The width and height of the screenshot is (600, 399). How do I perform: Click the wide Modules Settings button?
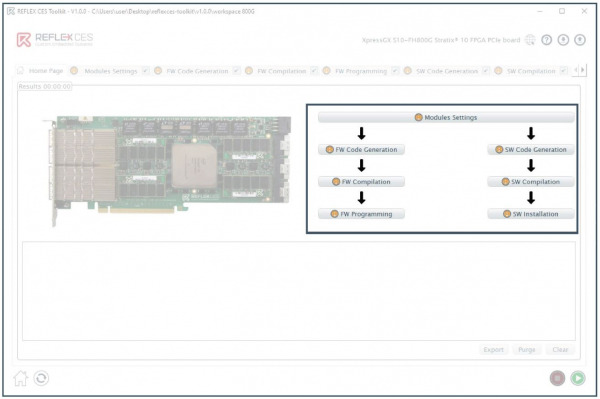pyautogui.click(x=446, y=117)
